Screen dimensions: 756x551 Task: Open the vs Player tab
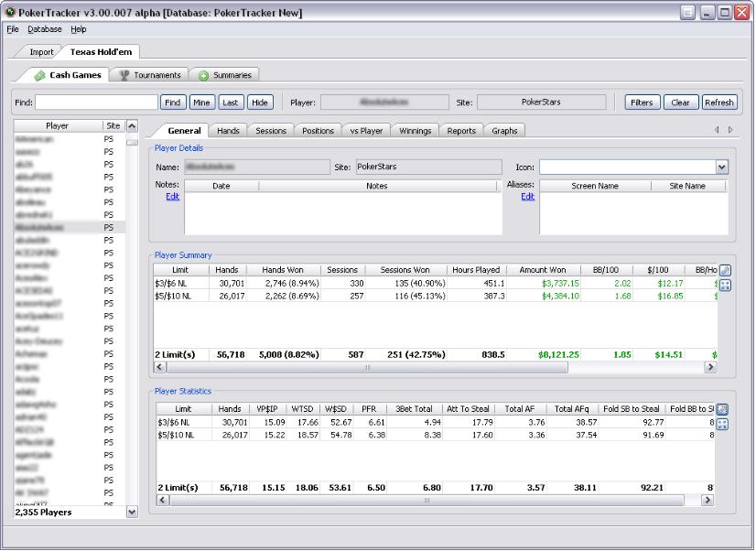[x=366, y=131]
